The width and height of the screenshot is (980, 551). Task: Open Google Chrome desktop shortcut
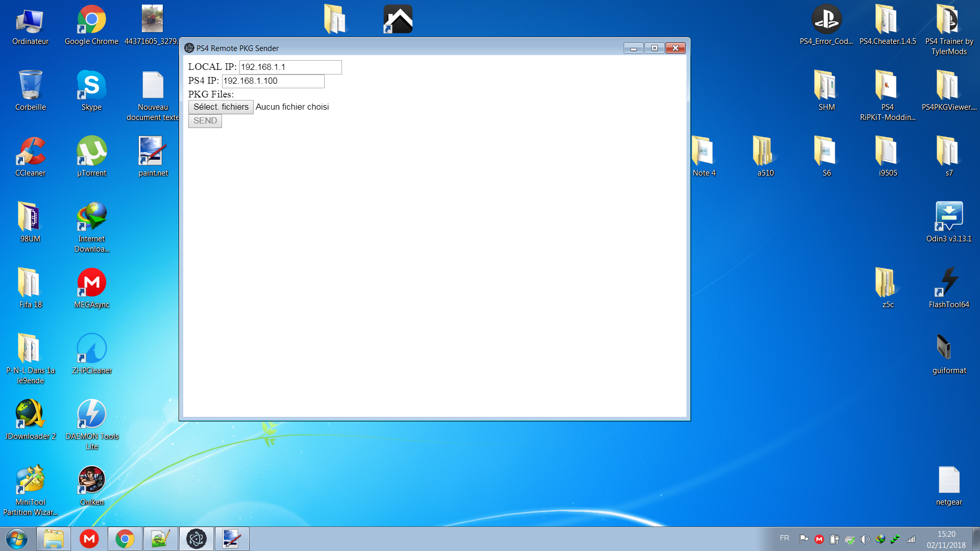pyautogui.click(x=91, y=20)
